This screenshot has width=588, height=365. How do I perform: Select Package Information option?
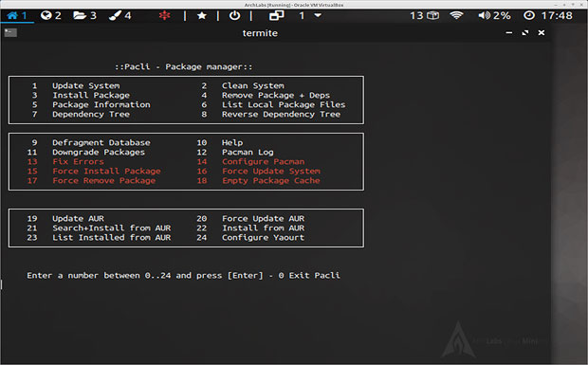[101, 104]
